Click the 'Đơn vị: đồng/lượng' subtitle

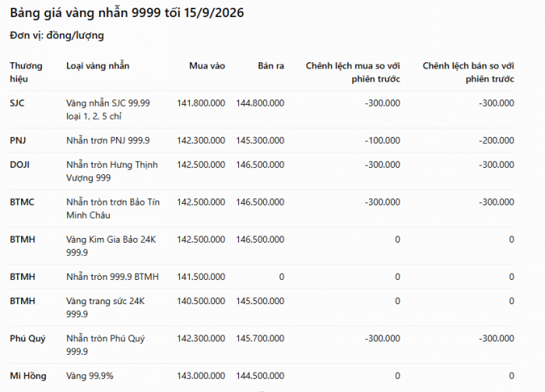[57, 36]
